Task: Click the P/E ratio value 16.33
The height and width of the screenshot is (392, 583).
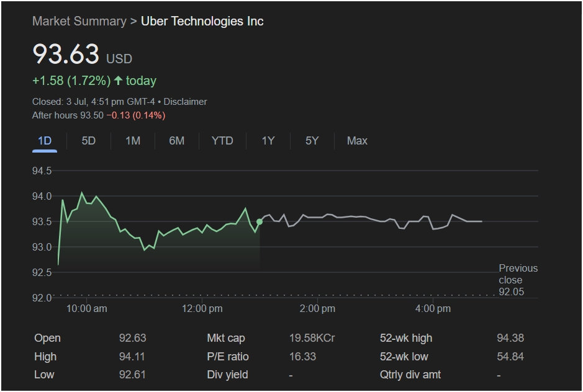Action: (x=302, y=357)
